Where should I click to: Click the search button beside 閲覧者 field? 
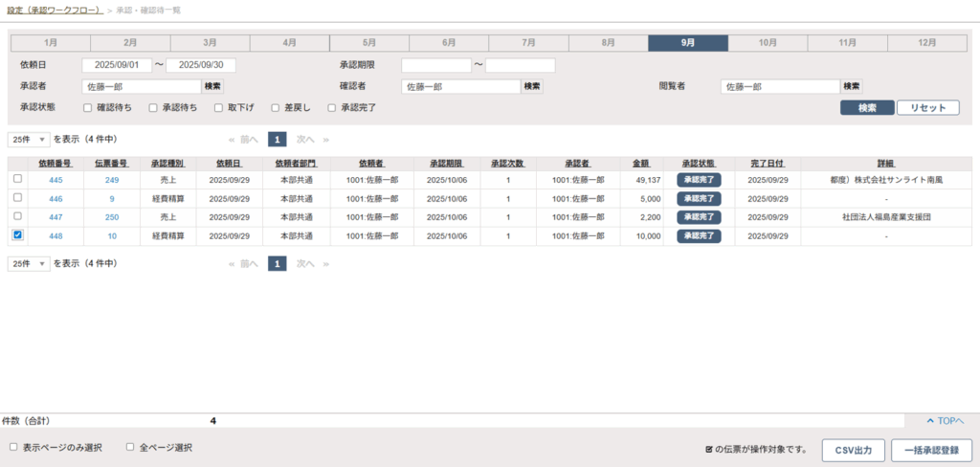tap(852, 86)
